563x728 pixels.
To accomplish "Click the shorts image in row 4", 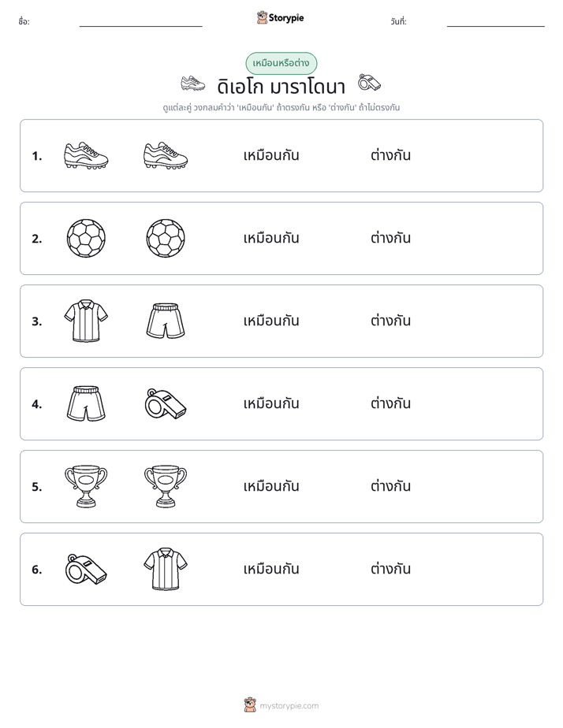I will (86, 403).
